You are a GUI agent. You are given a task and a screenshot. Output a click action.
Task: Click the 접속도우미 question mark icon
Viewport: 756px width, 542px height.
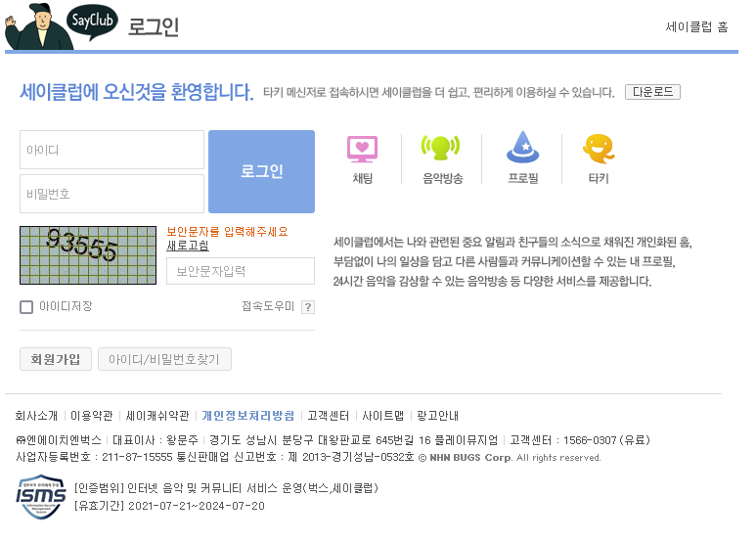point(308,307)
